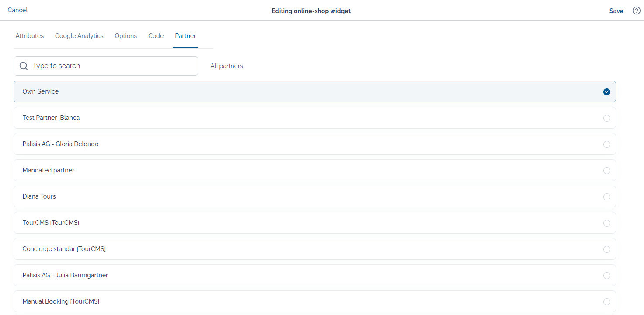Click the Own Service text label
The height and width of the screenshot is (315, 644).
point(41,91)
